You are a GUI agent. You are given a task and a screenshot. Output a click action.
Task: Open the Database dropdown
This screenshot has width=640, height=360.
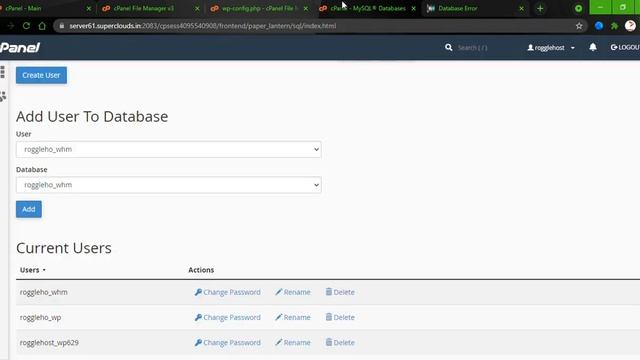[169, 185]
